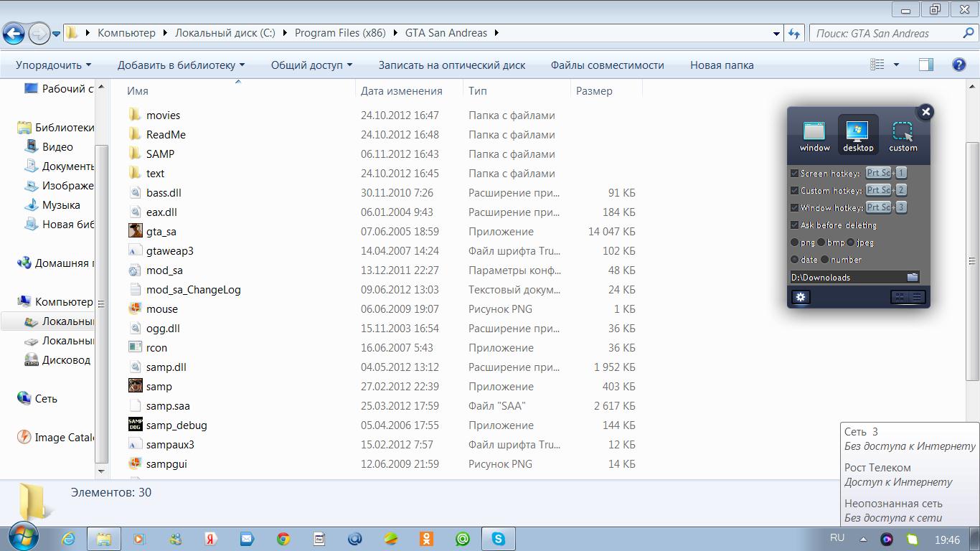The height and width of the screenshot is (551, 980).
Task: Select the mouse PNG image file
Action: 161,309
